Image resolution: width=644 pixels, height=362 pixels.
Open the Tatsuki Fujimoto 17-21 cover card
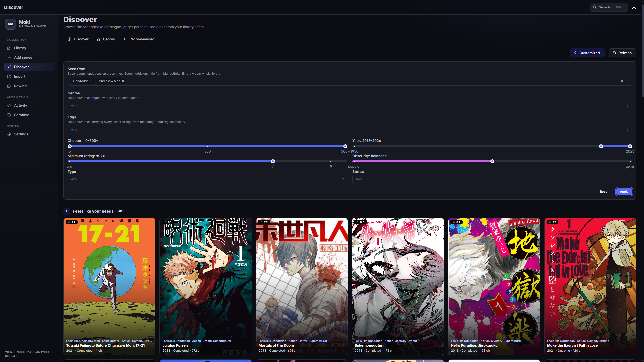pyautogui.click(x=109, y=287)
